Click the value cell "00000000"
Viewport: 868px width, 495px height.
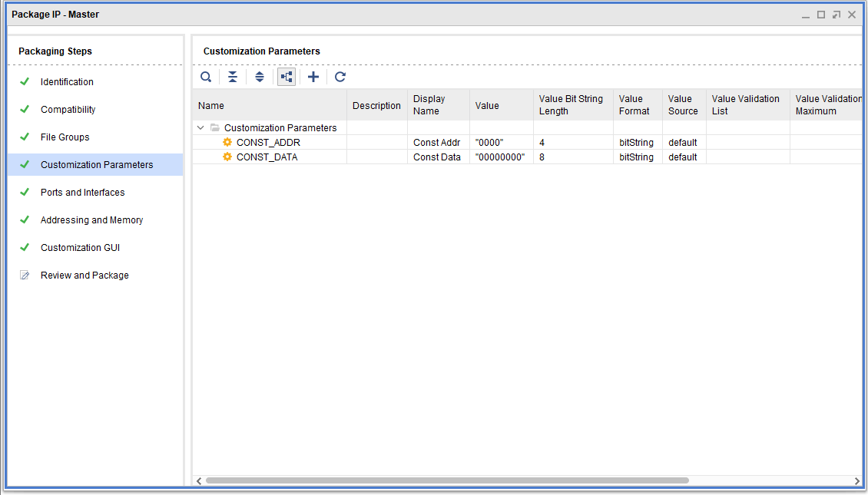(500, 157)
